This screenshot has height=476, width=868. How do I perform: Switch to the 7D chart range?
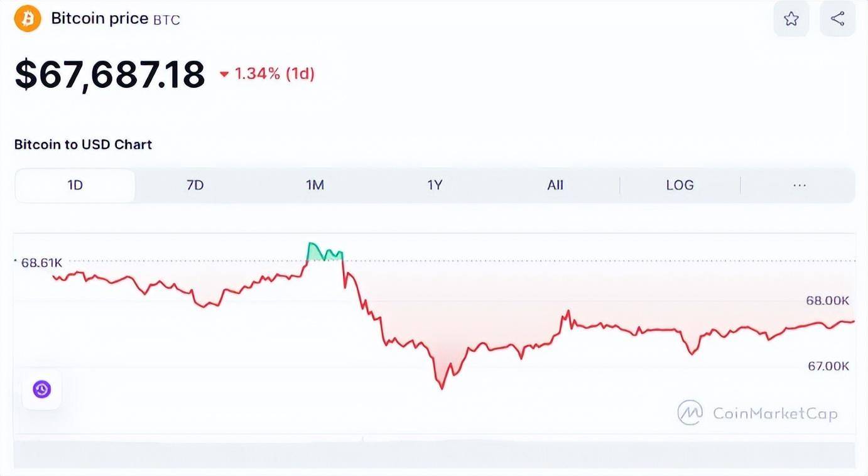pos(195,185)
